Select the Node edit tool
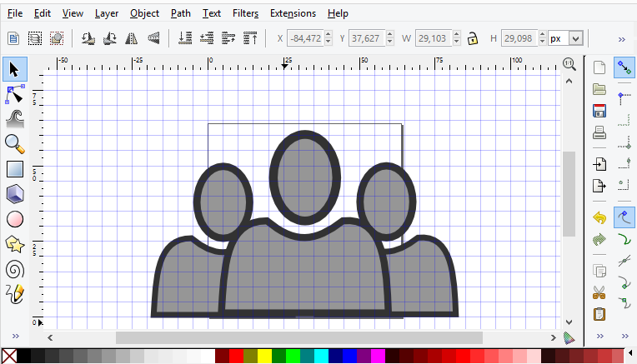 point(15,95)
